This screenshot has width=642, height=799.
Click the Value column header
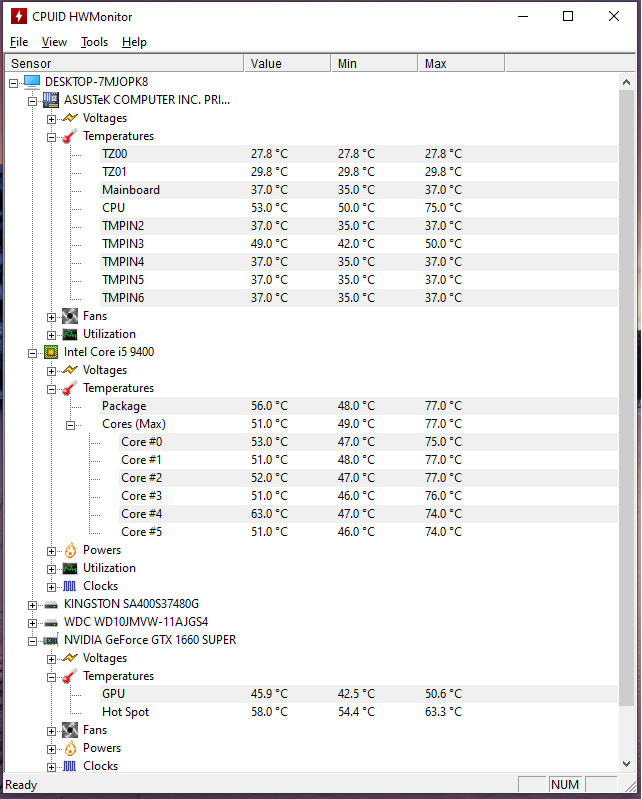pos(287,64)
